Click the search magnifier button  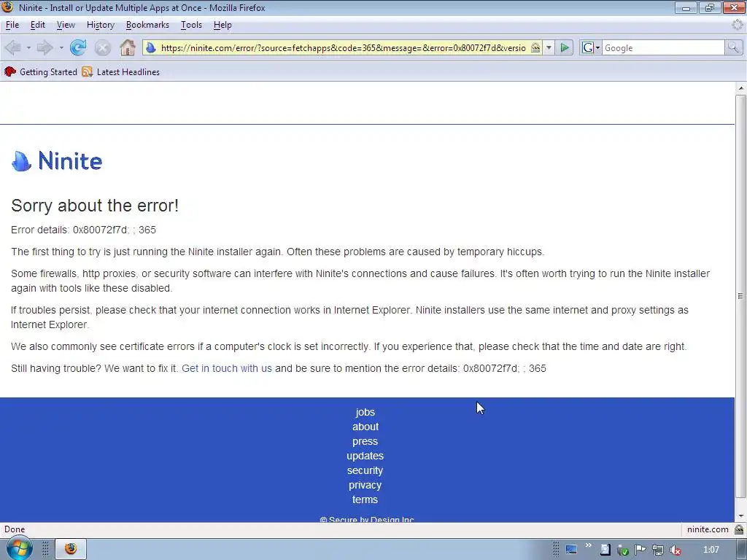(733, 47)
